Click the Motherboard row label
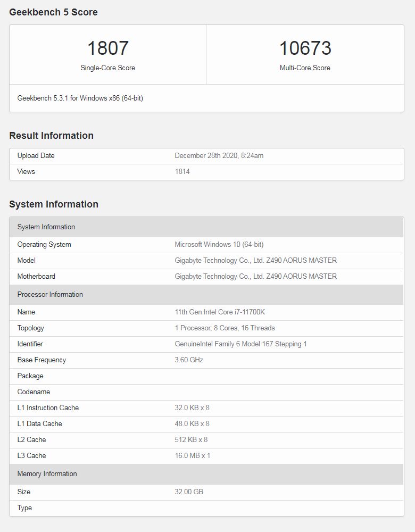 click(x=36, y=277)
